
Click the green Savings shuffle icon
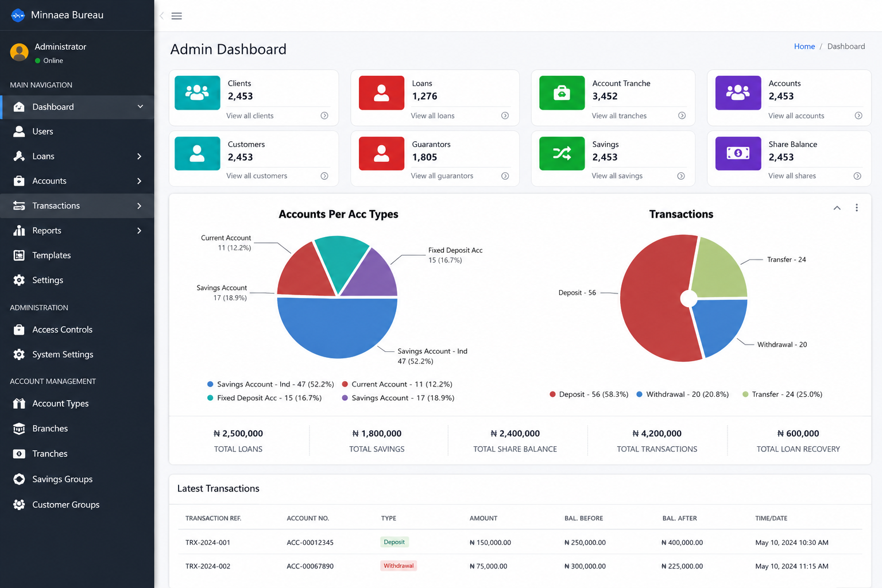click(562, 153)
